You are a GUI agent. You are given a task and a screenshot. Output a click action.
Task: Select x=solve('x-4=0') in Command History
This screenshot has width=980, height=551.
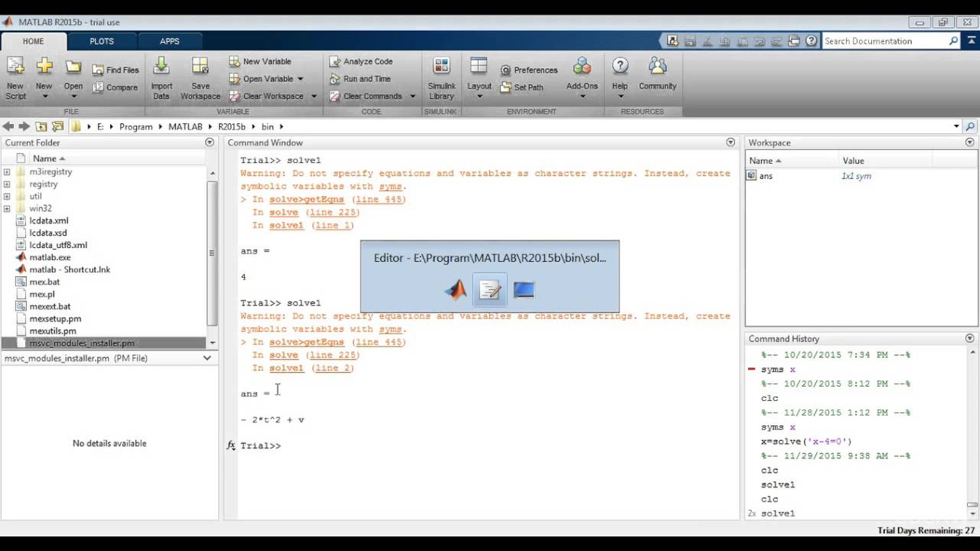805,442
